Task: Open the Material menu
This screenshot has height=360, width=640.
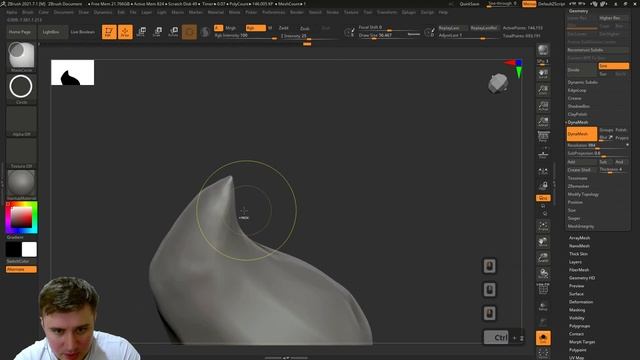Action: coord(216,12)
